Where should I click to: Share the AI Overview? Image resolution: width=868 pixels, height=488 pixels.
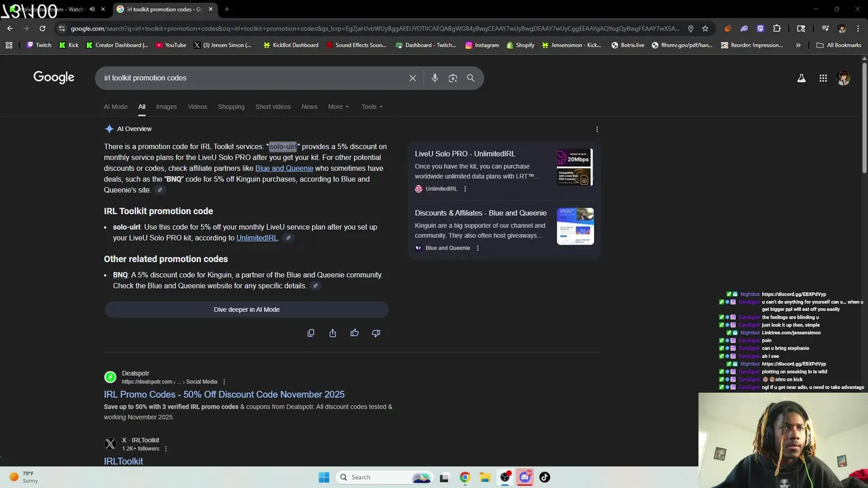coord(332,333)
